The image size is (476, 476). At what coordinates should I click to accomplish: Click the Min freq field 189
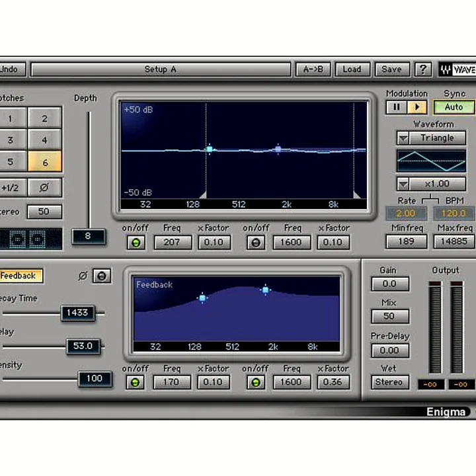406,242
